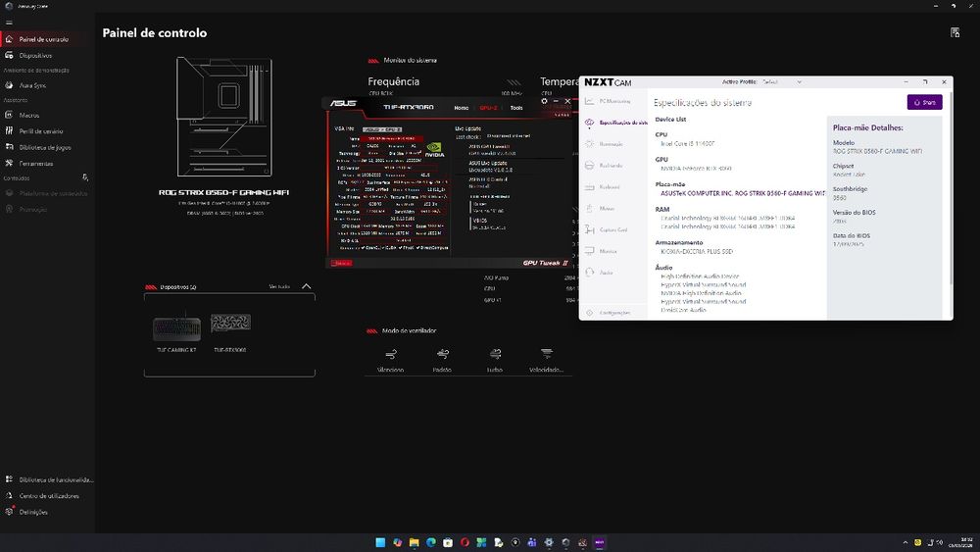
Task: Open Keyboard section in NZXT CAM
Action: (614, 187)
